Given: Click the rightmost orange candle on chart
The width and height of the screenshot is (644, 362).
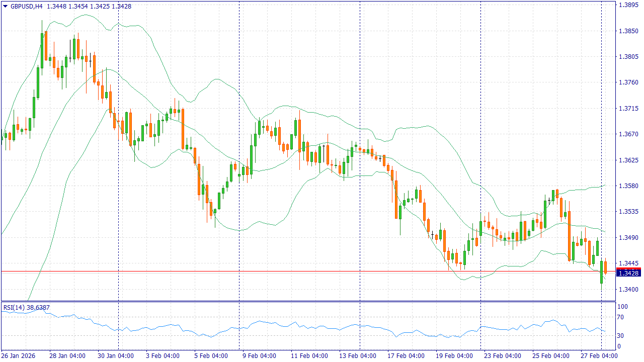Looking at the screenshot, I should click(606, 267).
